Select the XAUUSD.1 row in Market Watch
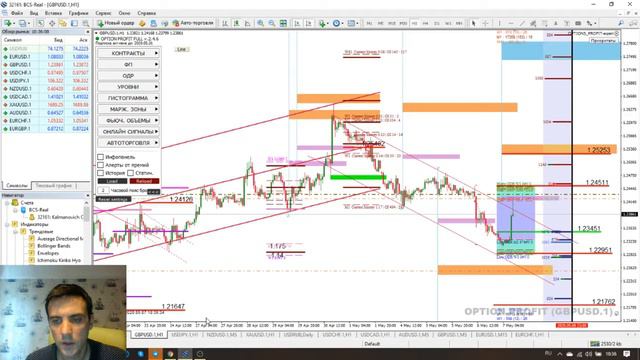This screenshot has width=640, height=360. 46,104
